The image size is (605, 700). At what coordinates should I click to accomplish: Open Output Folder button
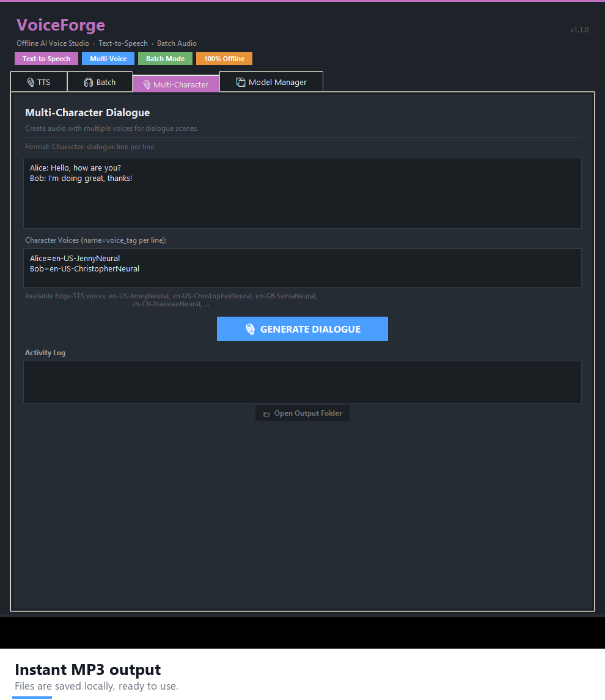302,413
